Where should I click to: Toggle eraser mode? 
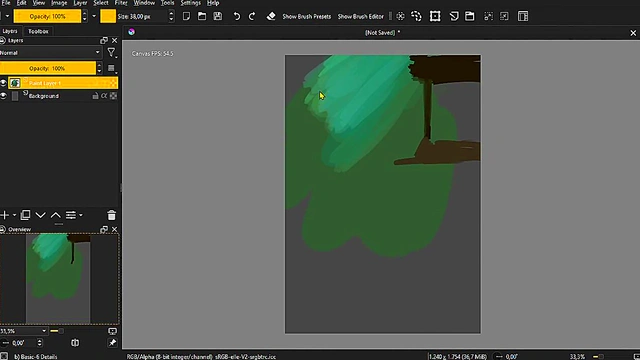[271, 16]
